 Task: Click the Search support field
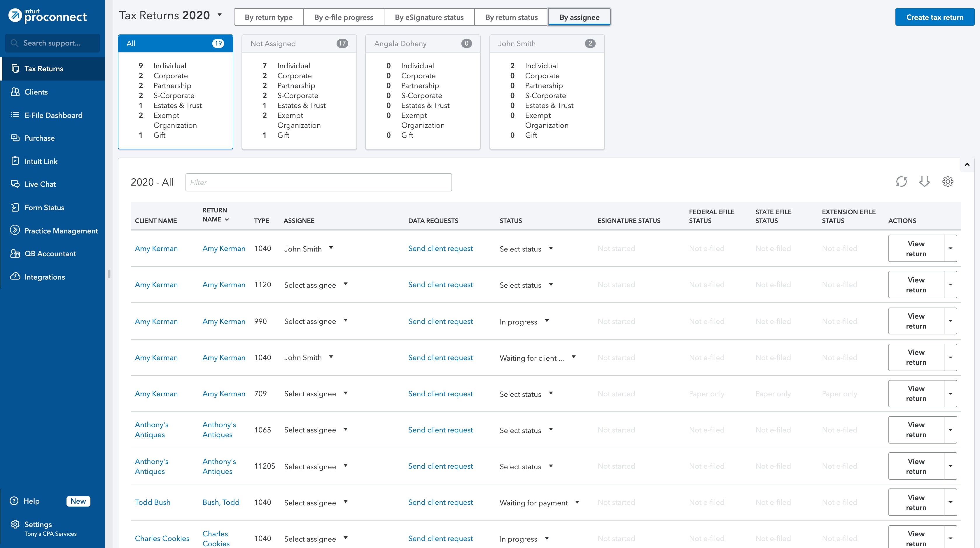pyautogui.click(x=52, y=43)
